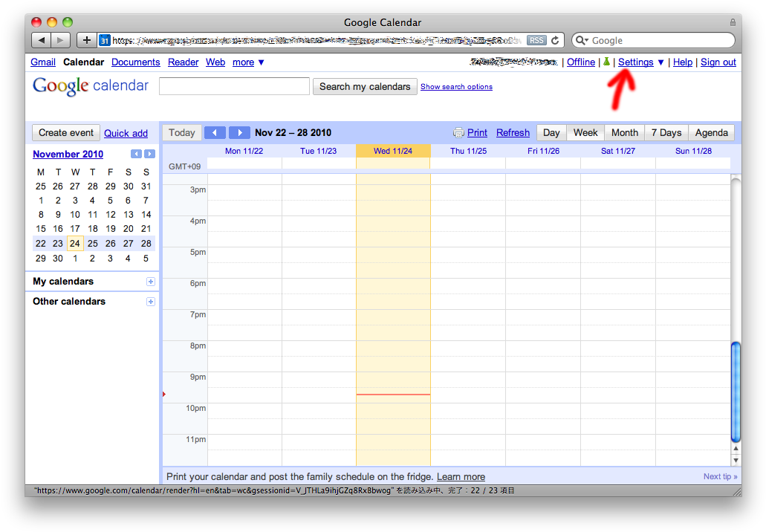766x532 pixels.
Task: Click scrollbar down arrow in calendar grid
Action: point(736,460)
